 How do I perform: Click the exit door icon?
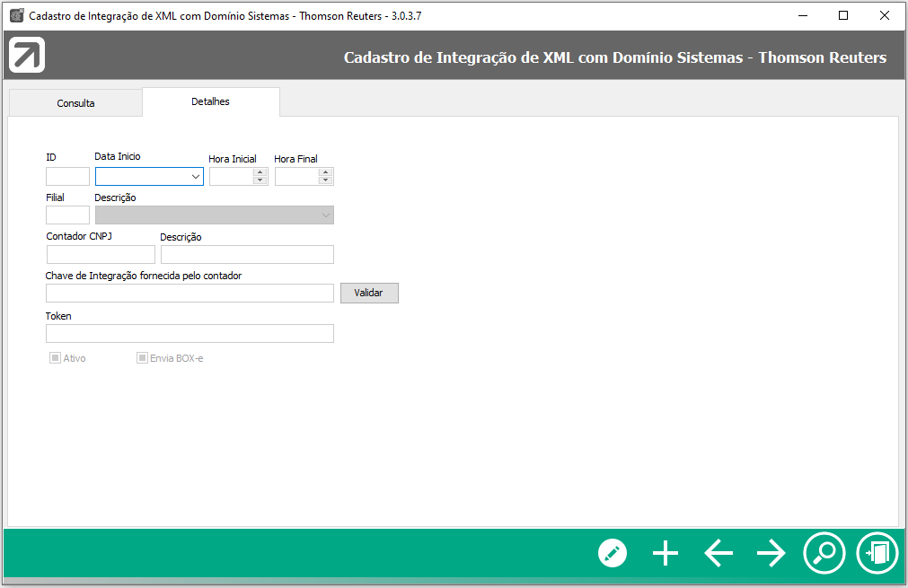click(877, 552)
